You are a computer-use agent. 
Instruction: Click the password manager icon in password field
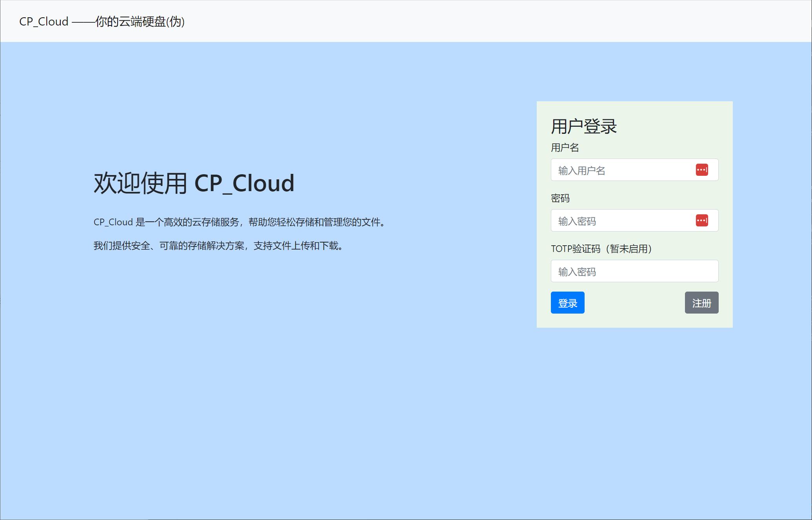pyautogui.click(x=702, y=221)
